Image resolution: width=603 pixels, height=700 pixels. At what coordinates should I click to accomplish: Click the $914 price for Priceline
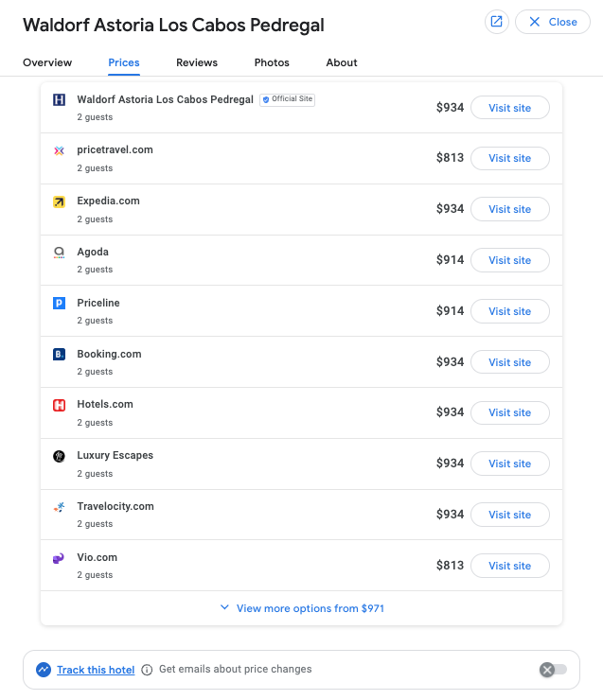click(x=450, y=310)
